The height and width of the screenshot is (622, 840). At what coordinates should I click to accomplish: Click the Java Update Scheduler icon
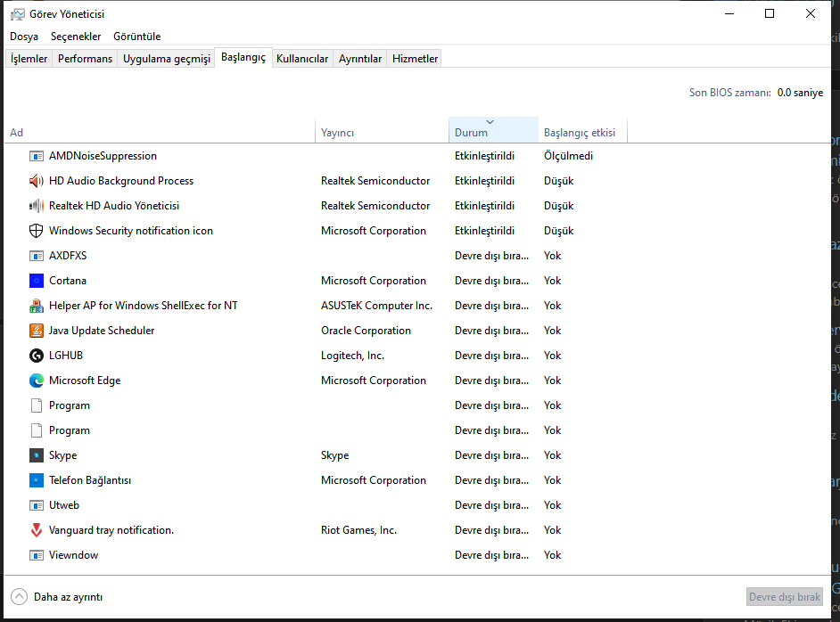coord(36,331)
